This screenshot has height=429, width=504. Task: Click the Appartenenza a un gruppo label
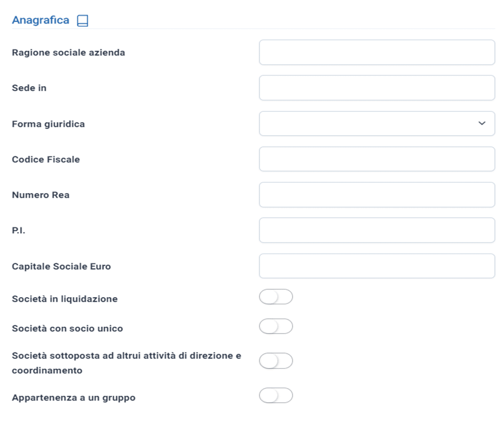tap(74, 398)
